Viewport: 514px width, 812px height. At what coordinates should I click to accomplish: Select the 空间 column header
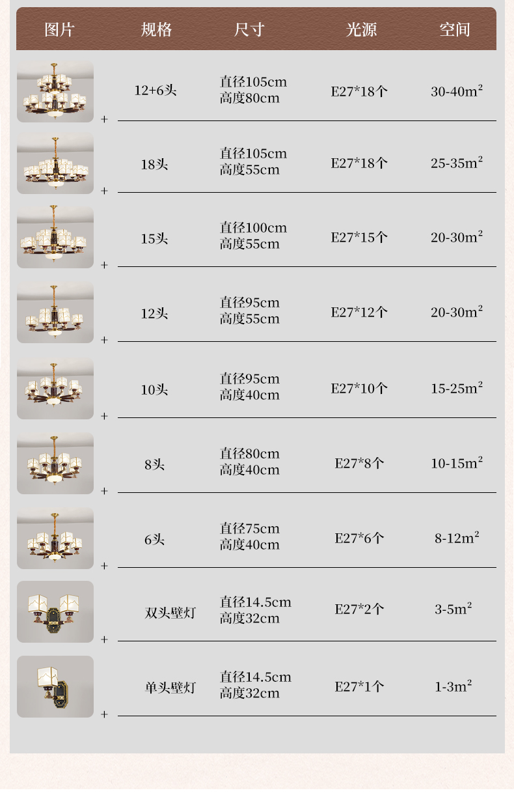[454, 29]
